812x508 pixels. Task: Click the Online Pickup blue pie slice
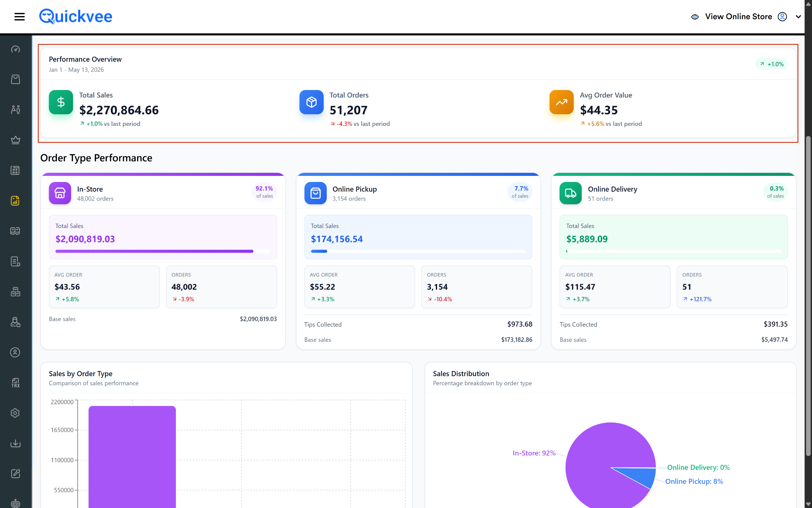tap(643, 476)
